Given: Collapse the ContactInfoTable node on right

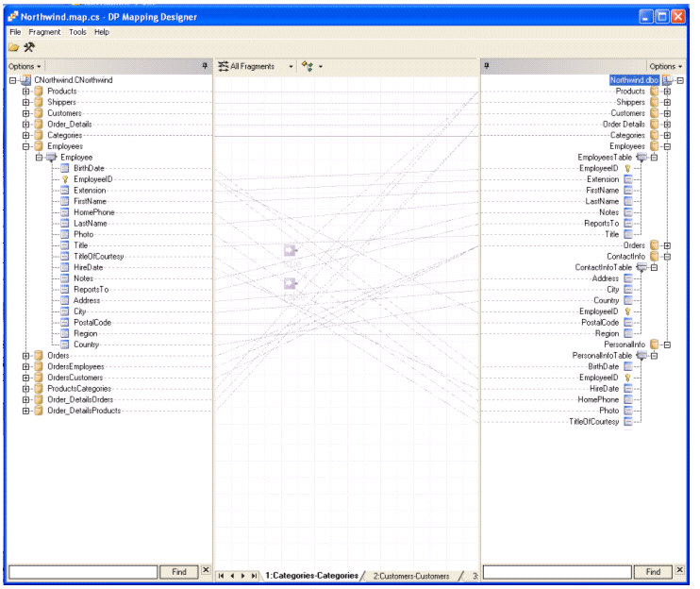Looking at the screenshot, I should click(654, 267).
